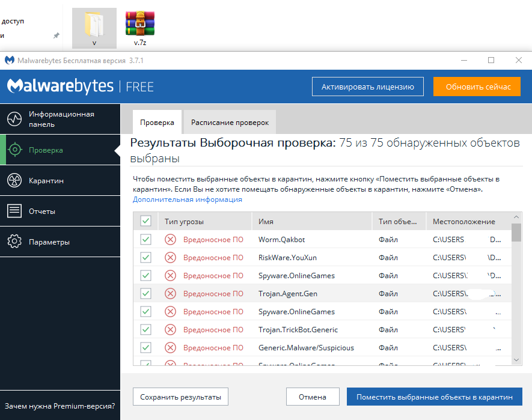Click the Quarantine radiation icon

tap(14, 180)
